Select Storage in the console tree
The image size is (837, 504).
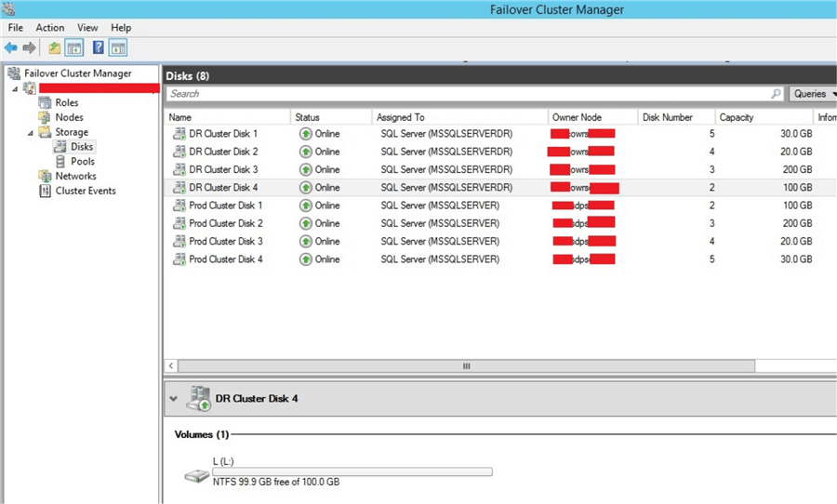pos(72,132)
